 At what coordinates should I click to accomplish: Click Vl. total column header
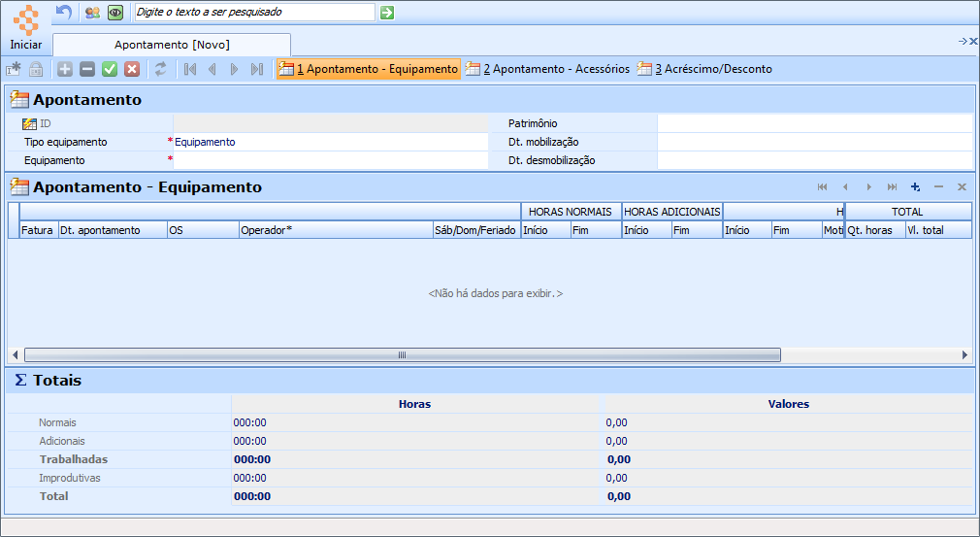click(x=938, y=230)
